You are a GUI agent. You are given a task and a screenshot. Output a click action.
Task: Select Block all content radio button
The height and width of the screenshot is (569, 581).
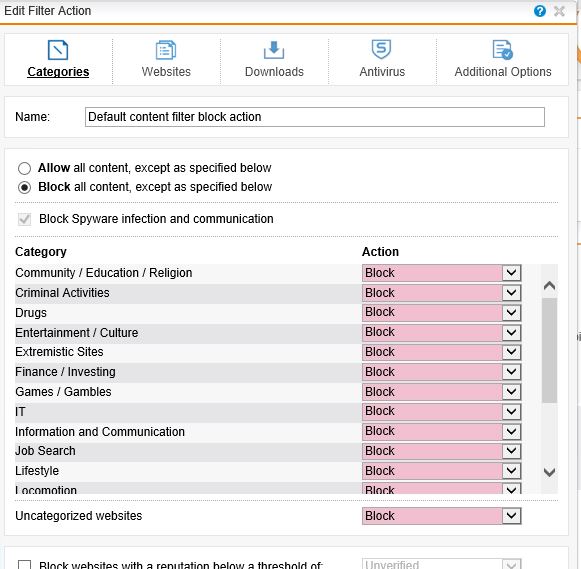tap(24, 187)
